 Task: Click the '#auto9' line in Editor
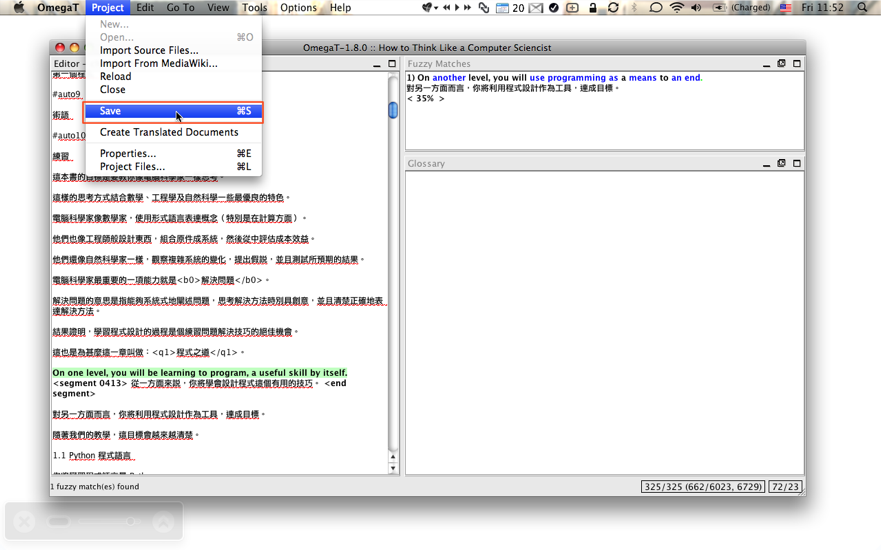[x=67, y=94]
